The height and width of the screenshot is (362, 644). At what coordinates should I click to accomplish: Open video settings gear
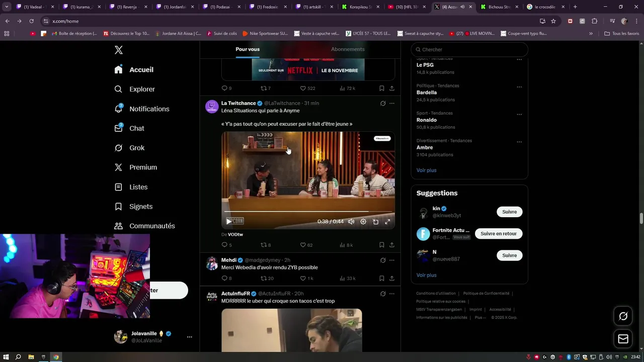pos(363,222)
